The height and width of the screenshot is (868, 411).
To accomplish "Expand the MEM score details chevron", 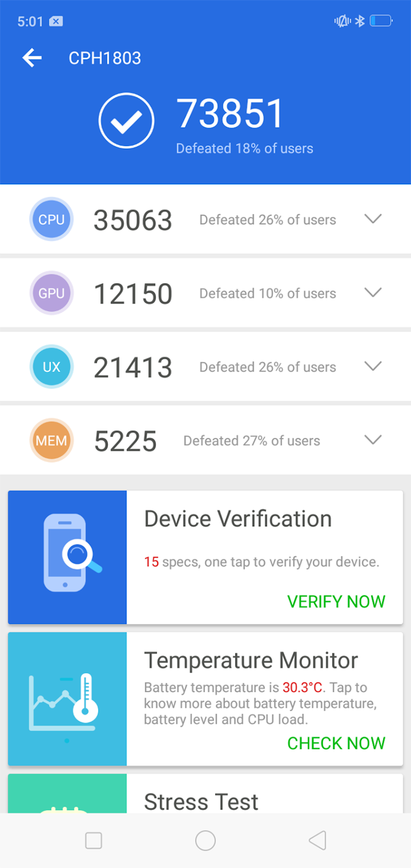I will coord(373,439).
